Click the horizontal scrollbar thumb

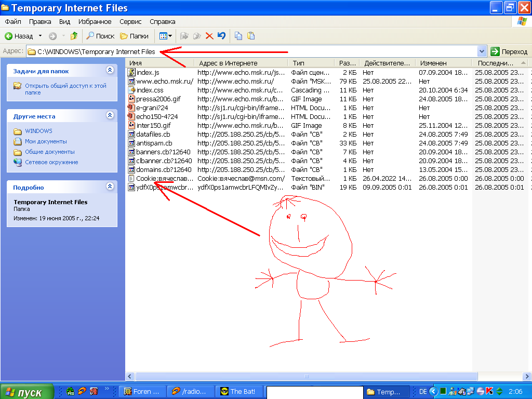[307, 376]
